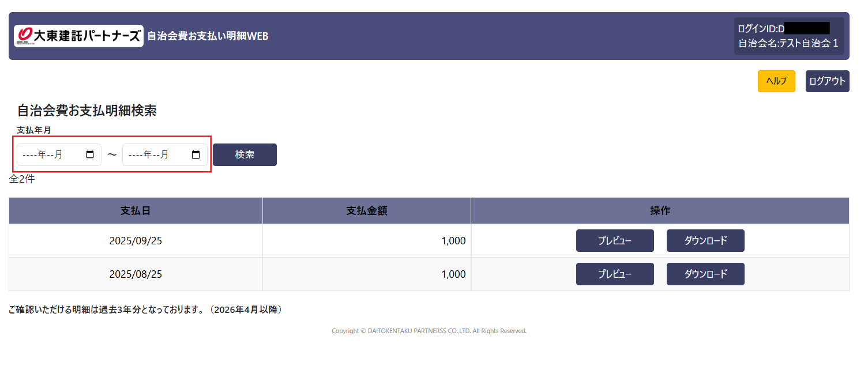The height and width of the screenshot is (370, 868).
Task: Preview the 2025/08/25 payment statement
Action: (x=614, y=274)
